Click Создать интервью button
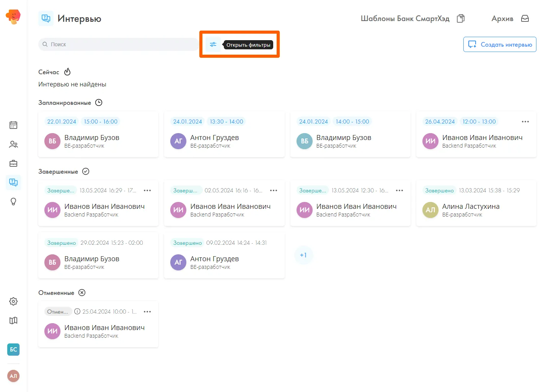Viewport: 551px width, 392px height. pyautogui.click(x=500, y=44)
